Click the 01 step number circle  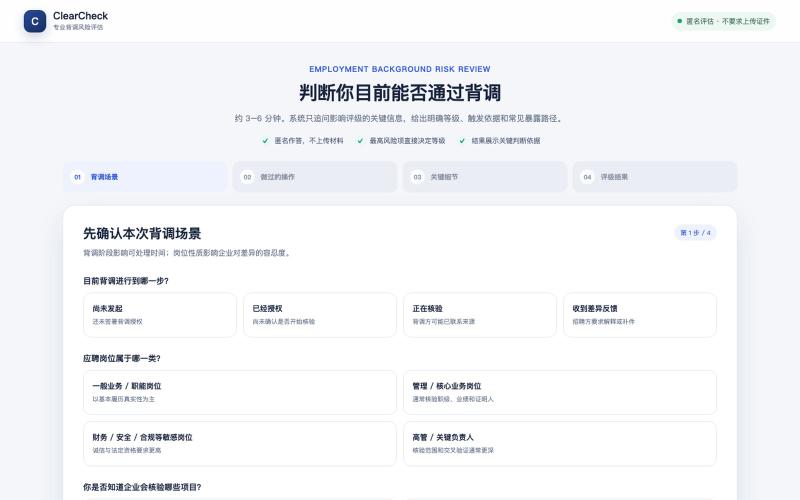click(78, 177)
